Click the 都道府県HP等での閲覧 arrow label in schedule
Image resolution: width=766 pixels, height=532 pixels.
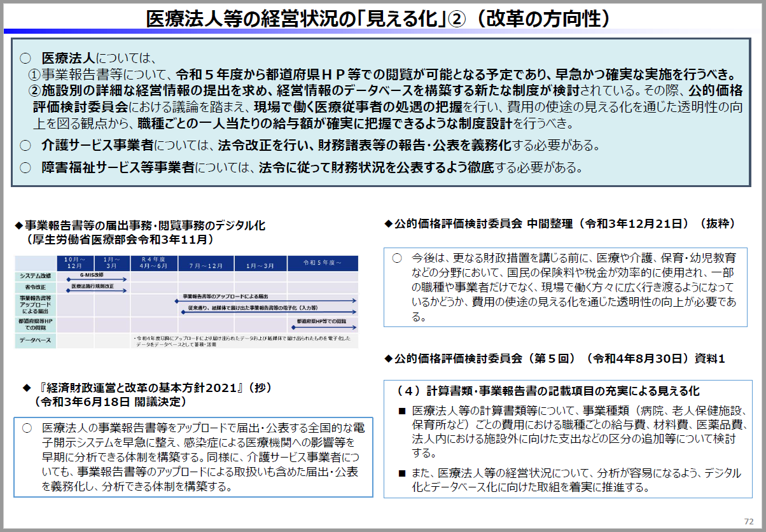coord(320,321)
